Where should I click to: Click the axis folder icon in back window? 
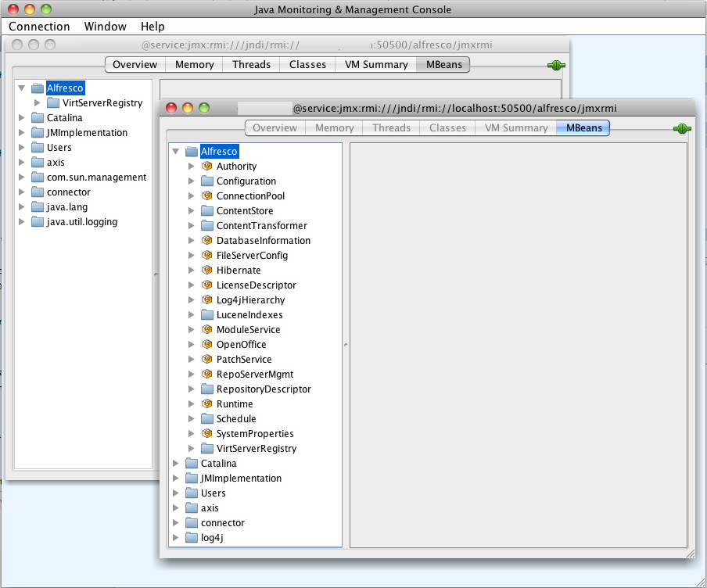[38, 163]
